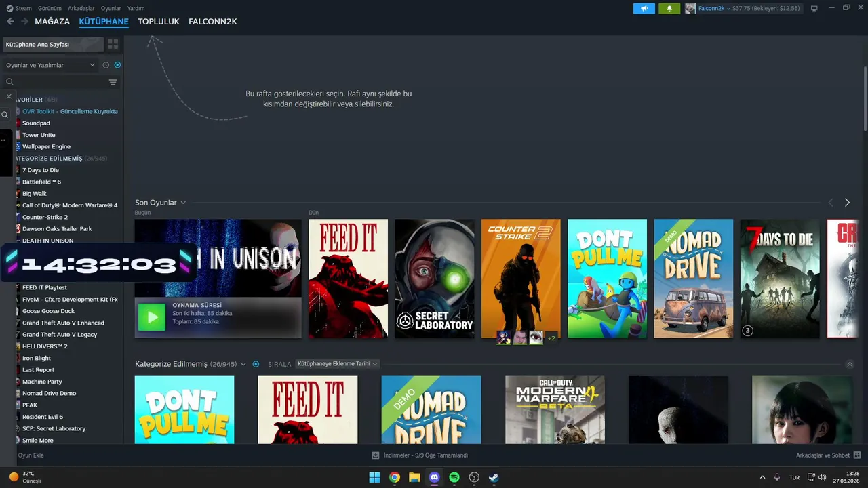
Task: Click the Steam icon on the taskbar
Action: tap(494, 477)
